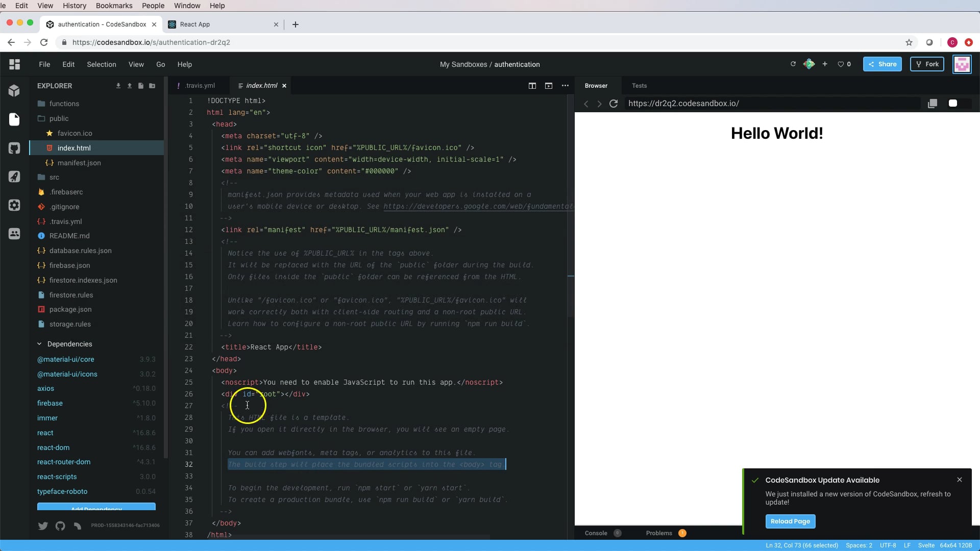Open package.json in file tree

[x=70, y=309]
